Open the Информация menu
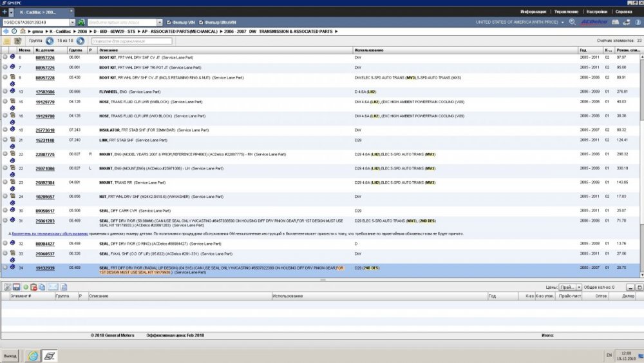 coord(533,12)
